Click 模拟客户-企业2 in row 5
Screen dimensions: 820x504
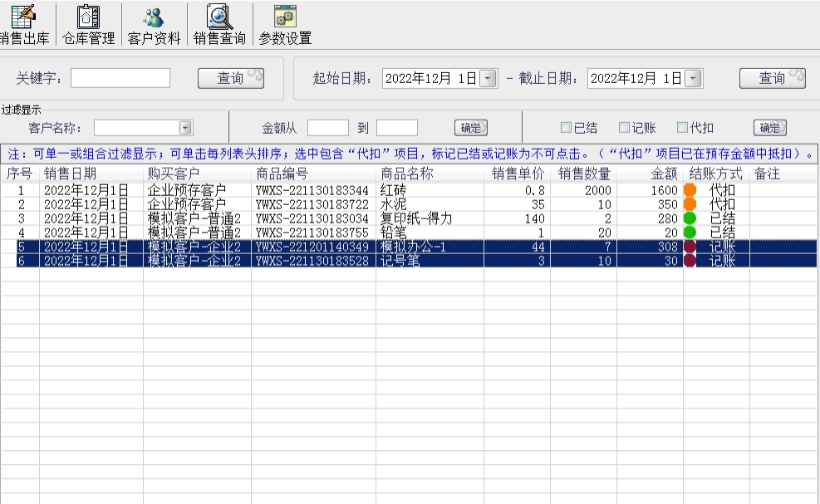point(194,247)
